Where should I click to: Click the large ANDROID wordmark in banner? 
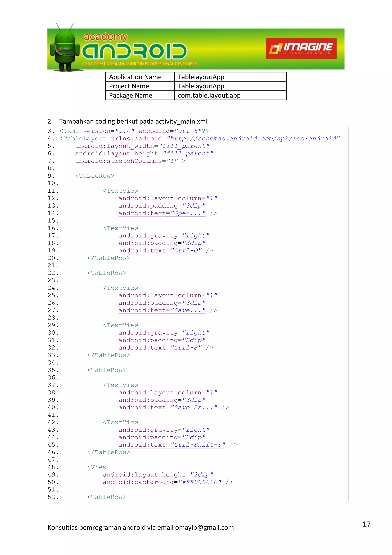pos(134,51)
